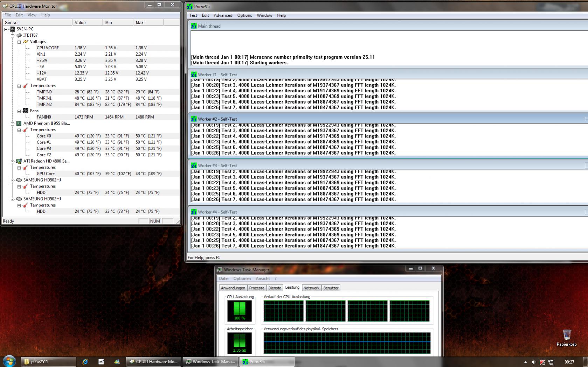Click the ITE IT87 chip icon
Screen dimensions: 588x367
[x=19, y=35]
